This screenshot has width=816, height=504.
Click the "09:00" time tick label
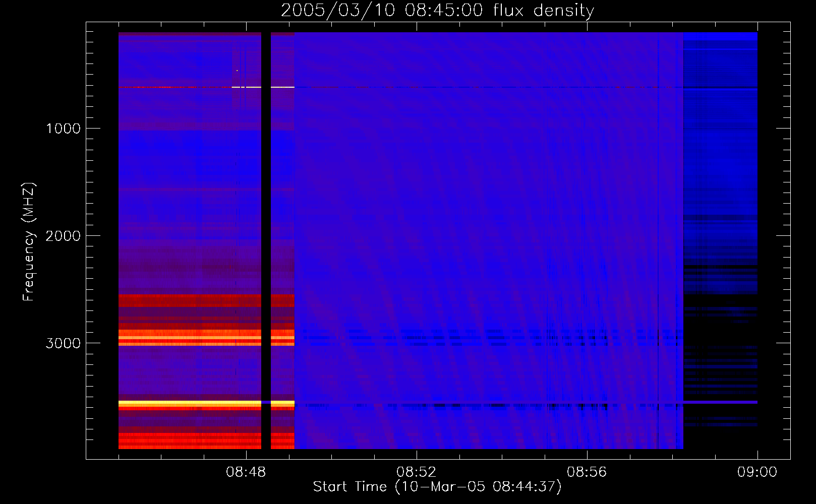click(757, 472)
